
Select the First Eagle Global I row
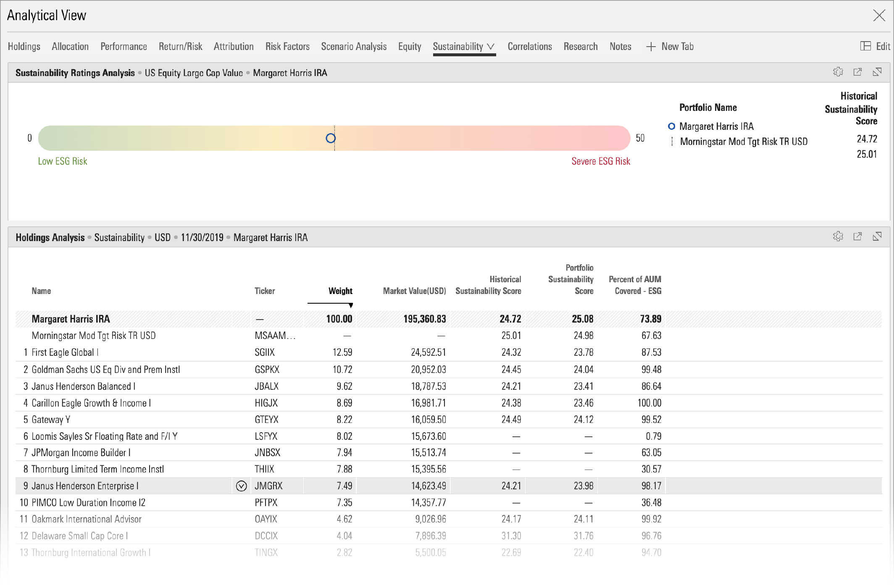449,352
